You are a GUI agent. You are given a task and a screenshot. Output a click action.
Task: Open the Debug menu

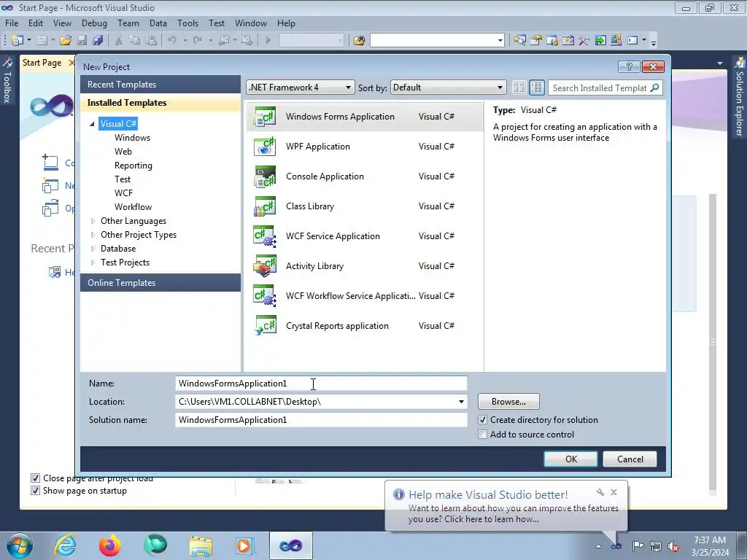point(94,23)
